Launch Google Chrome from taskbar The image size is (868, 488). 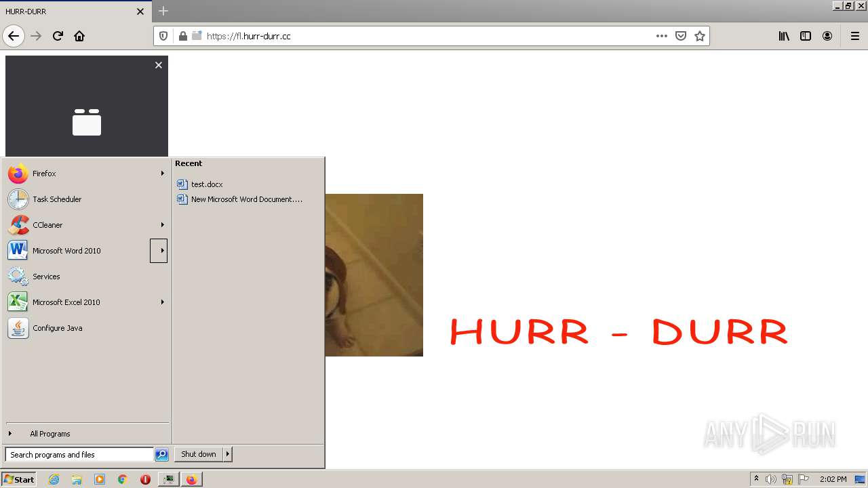click(123, 479)
